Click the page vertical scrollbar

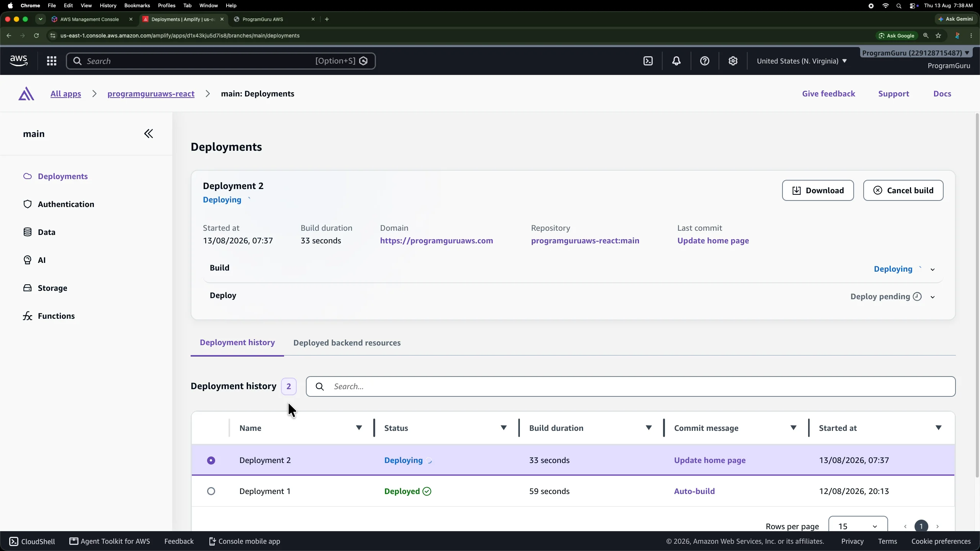(x=977, y=295)
